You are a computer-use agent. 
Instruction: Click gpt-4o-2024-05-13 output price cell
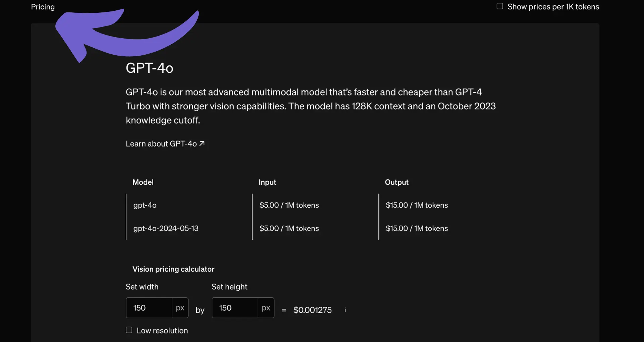point(417,228)
